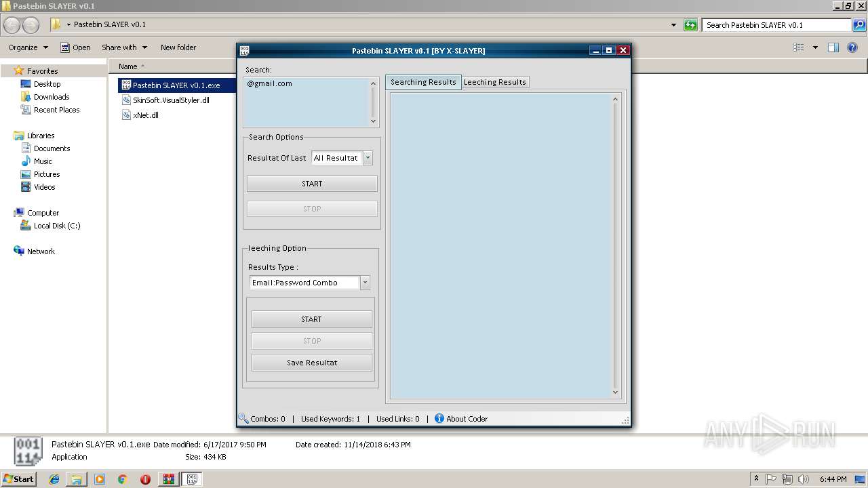Screen dimensions: 868x488
Task: Click STOP under Search Options
Action: click(312, 209)
